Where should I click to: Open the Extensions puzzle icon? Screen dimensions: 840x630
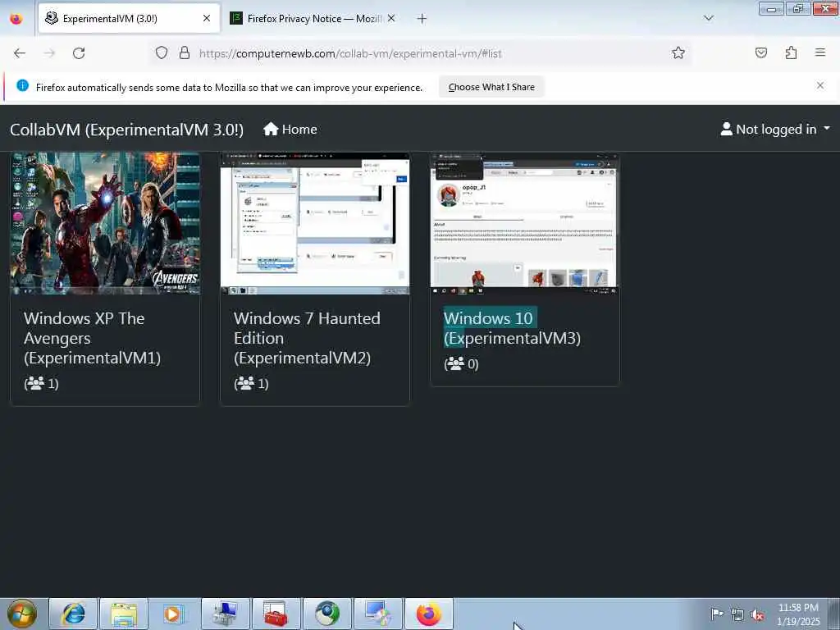[x=792, y=52]
